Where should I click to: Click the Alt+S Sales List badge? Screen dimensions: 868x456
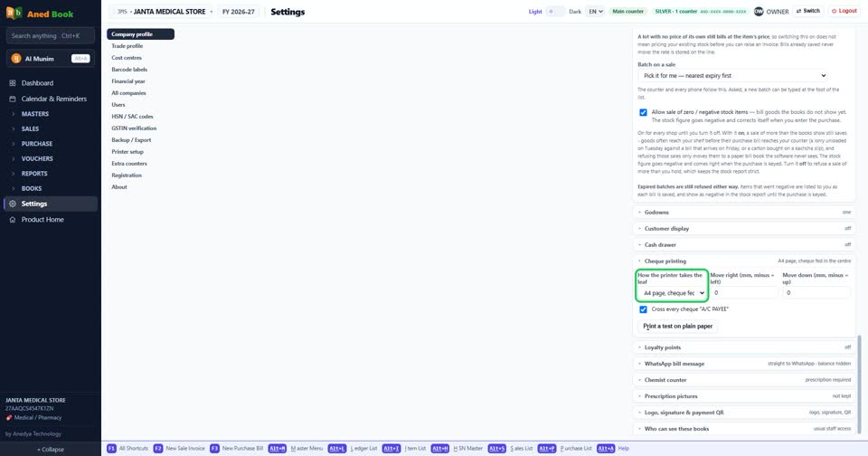click(x=496, y=448)
